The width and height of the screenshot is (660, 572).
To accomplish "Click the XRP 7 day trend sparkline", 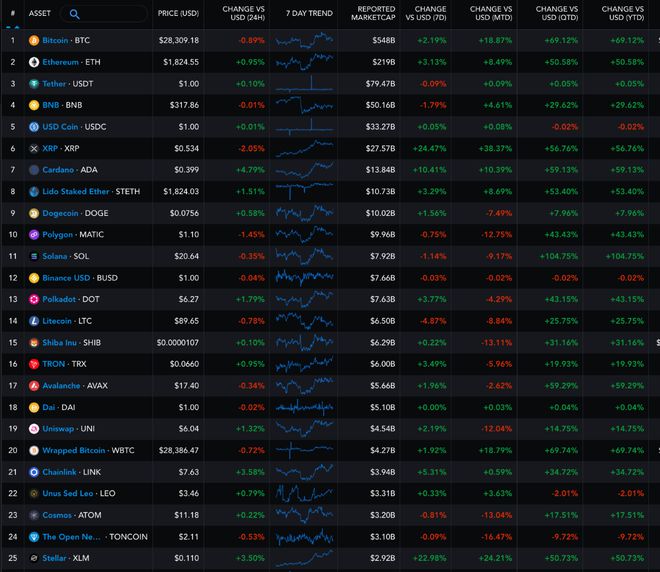I will pyautogui.click(x=305, y=148).
